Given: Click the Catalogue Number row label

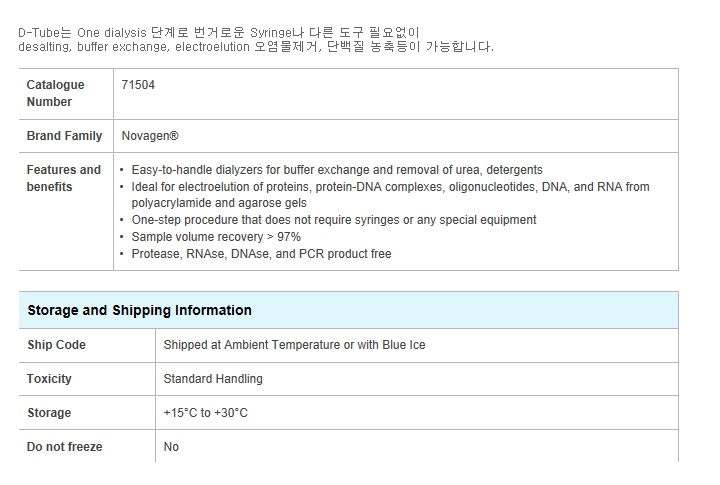Looking at the screenshot, I should point(56,93).
